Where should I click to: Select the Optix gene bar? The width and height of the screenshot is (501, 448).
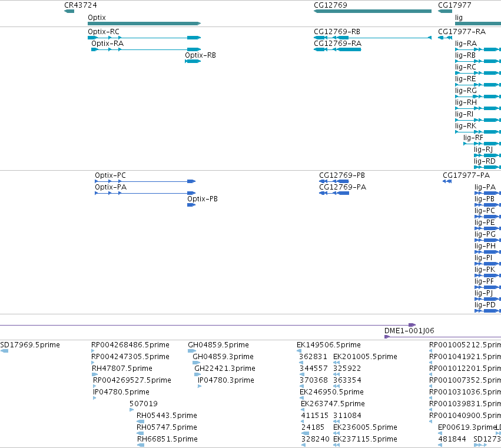click(x=144, y=24)
